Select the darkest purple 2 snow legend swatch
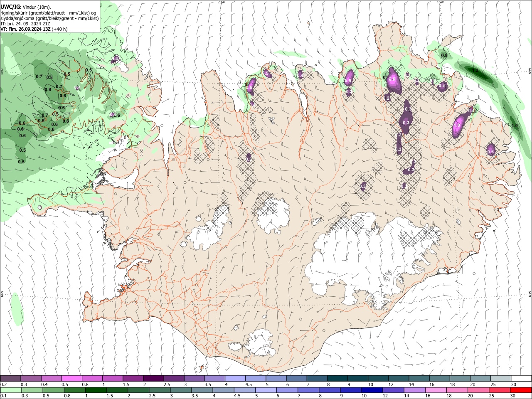 153,378
